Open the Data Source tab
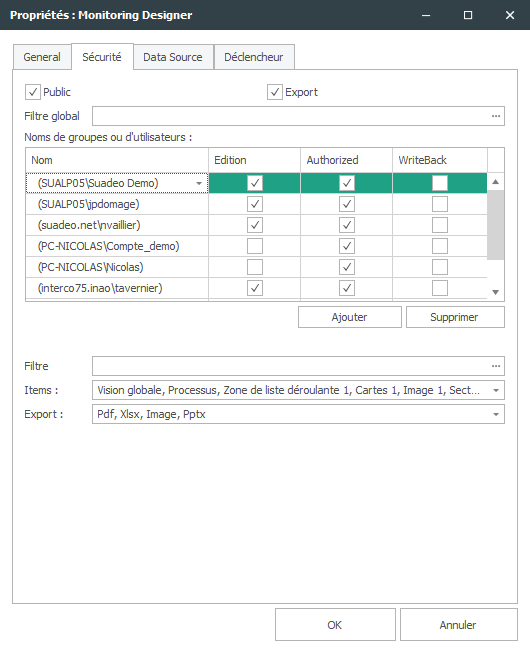This screenshot has height=653, width=530. coord(173,57)
